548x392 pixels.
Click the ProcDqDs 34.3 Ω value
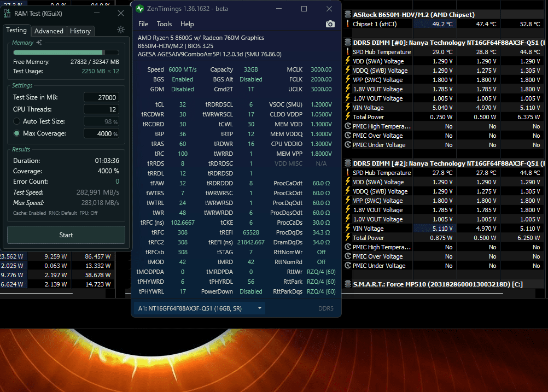(321, 232)
